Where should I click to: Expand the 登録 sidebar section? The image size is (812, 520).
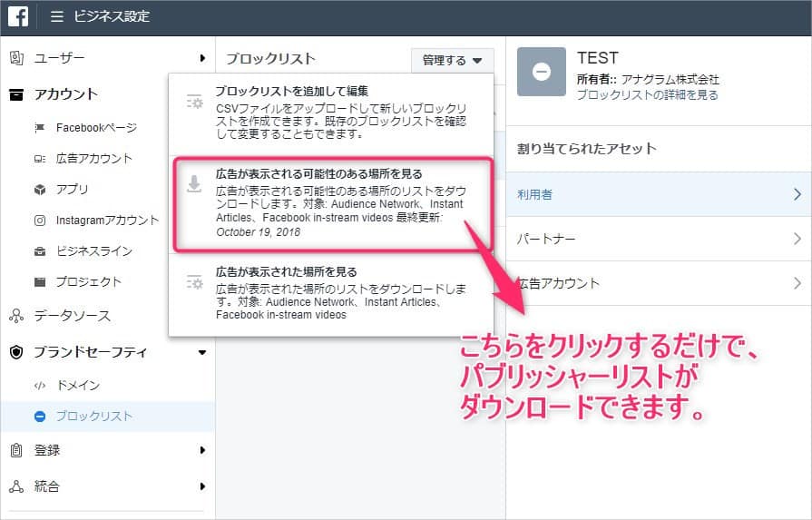(x=201, y=450)
